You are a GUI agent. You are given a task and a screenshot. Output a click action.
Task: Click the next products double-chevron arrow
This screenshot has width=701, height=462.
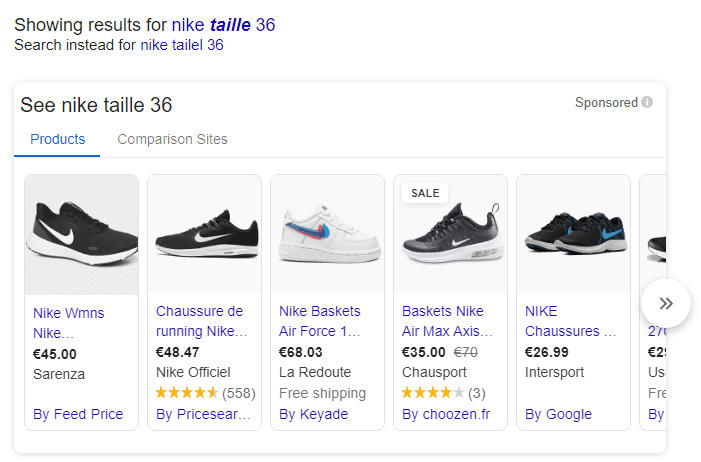point(666,303)
